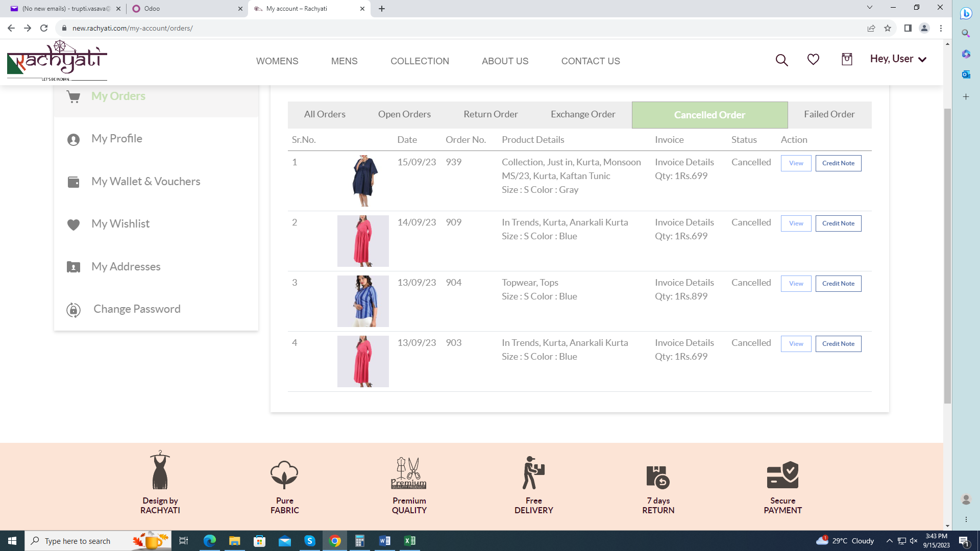This screenshot has height=551, width=980.
Task: View cancelled order number 939
Action: (796, 163)
